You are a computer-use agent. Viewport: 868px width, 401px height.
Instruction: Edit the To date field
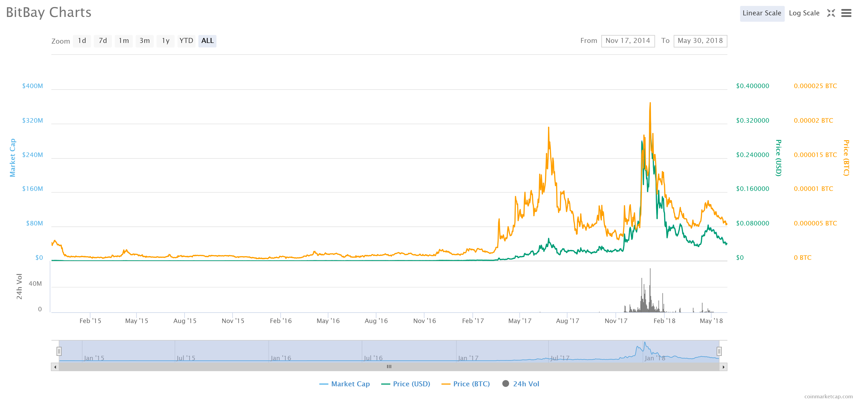[x=700, y=41]
